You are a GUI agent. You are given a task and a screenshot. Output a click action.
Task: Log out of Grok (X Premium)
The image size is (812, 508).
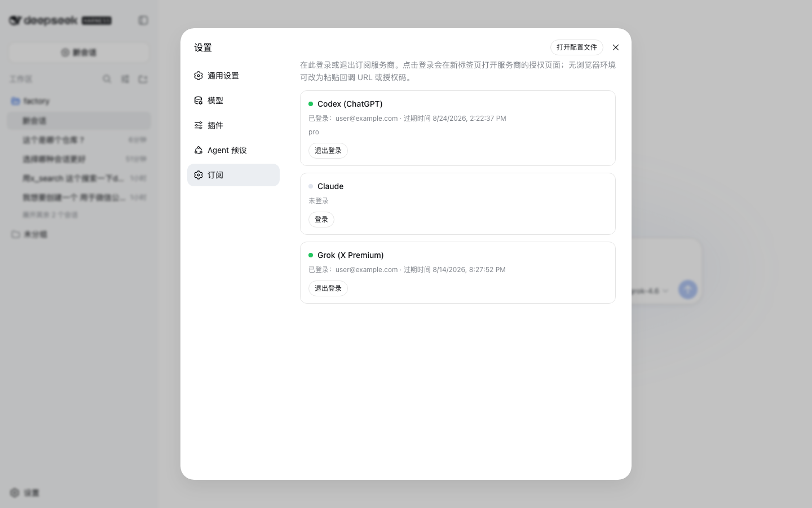pos(328,288)
